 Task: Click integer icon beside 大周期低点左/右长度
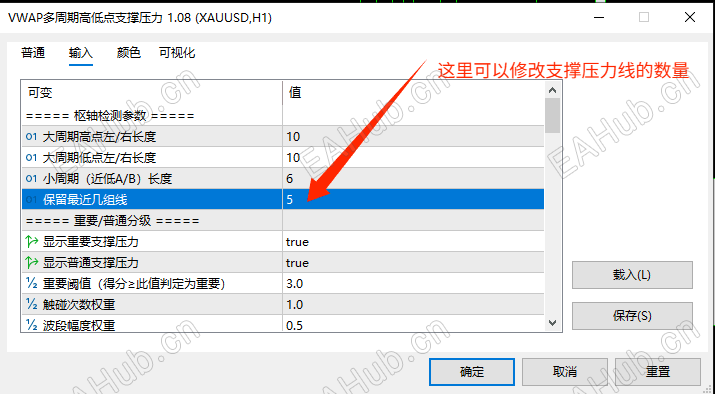(x=31, y=157)
